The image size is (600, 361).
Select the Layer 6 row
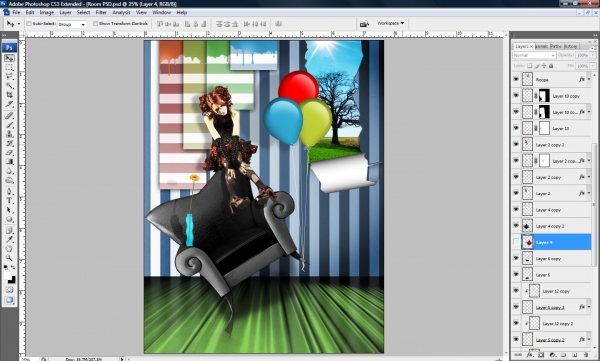552,274
